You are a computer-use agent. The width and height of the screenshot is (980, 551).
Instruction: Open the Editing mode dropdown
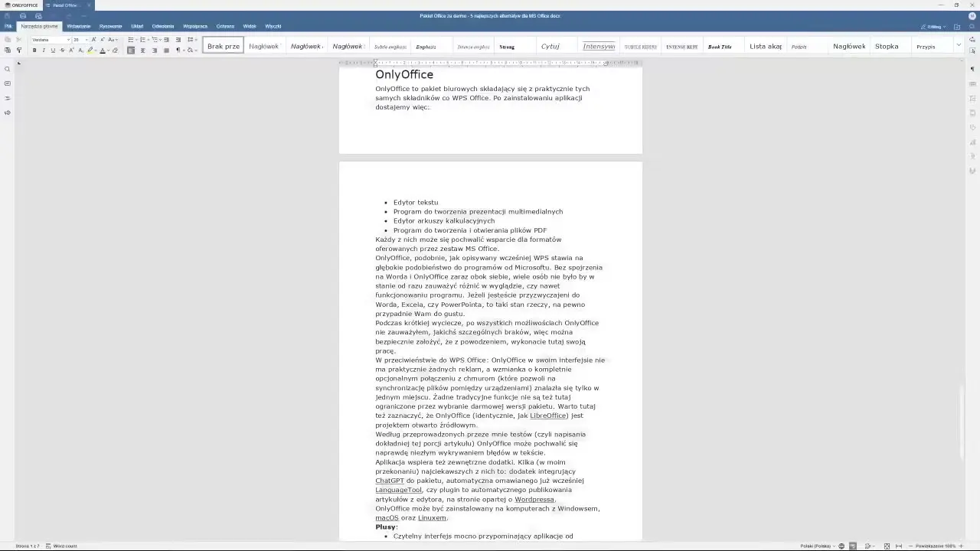[x=935, y=27]
